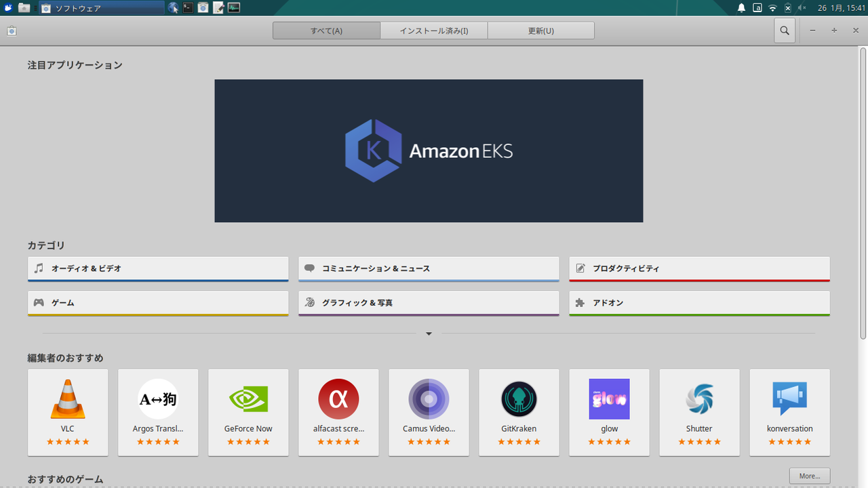The width and height of the screenshot is (868, 488).
Task: Click the battery status indicator
Action: tap(788, 8)
